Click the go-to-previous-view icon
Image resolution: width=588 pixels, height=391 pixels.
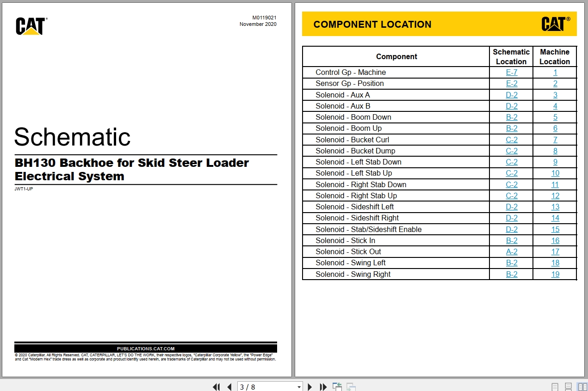[x=337, y=387]
